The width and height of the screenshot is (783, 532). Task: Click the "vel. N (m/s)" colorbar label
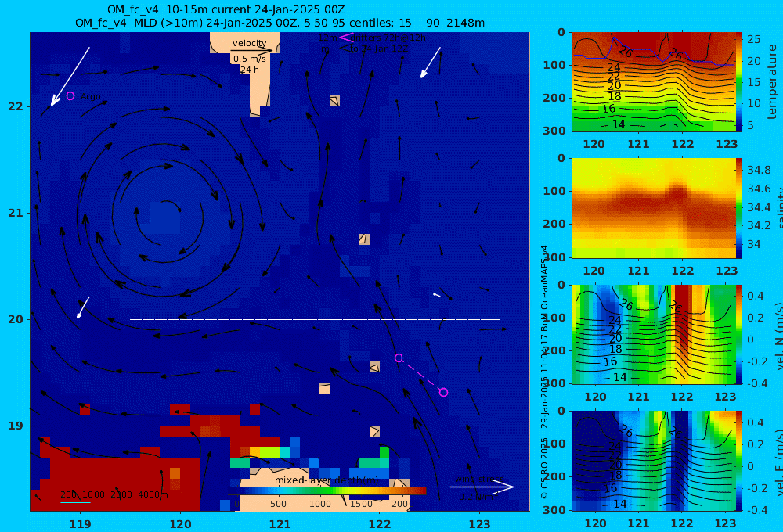click(778, 336)
